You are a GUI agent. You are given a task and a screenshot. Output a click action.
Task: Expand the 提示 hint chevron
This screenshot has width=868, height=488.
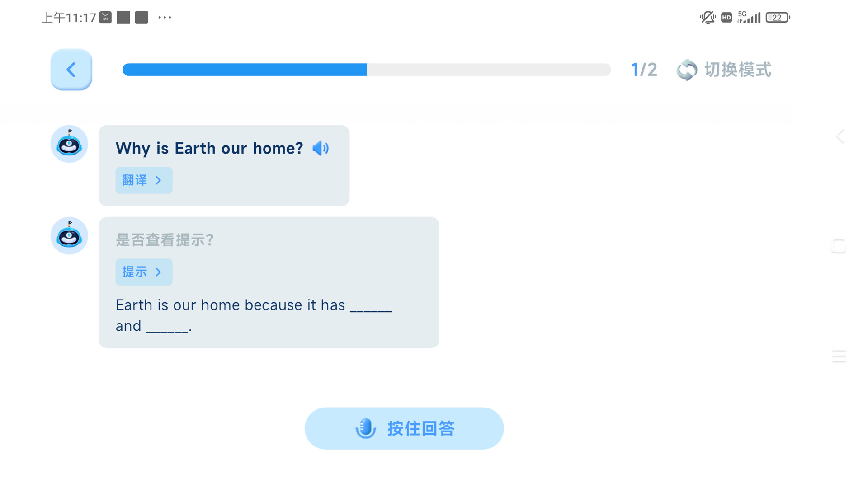tap(158, 272)
